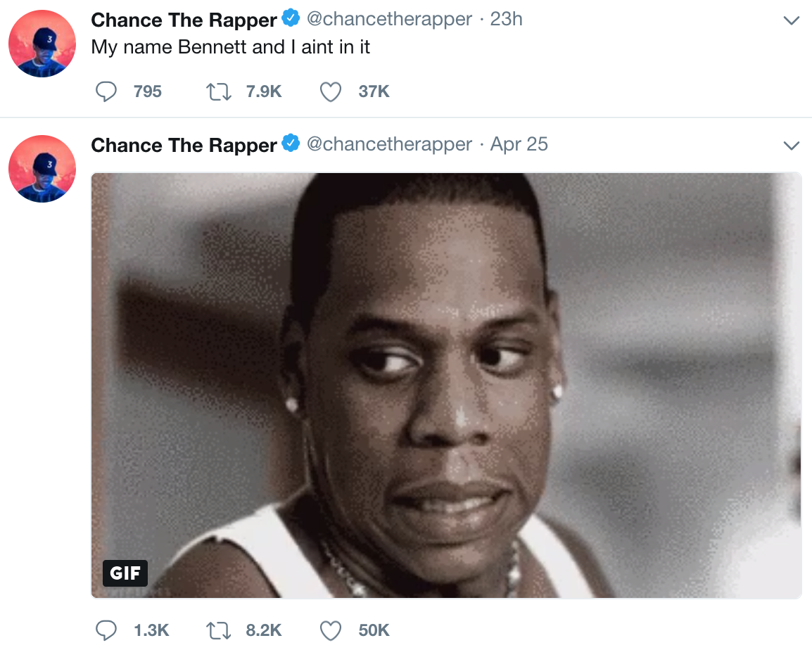Expand options chevron on the 23h tweet
This screenshot has height=650, width=812.
click(x=792, y=20)
